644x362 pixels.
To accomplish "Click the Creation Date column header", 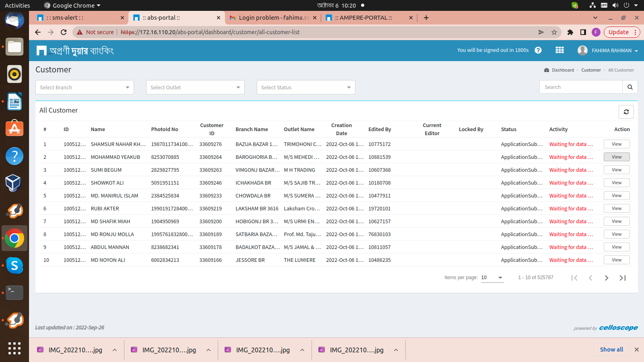I will click(341, 129).
